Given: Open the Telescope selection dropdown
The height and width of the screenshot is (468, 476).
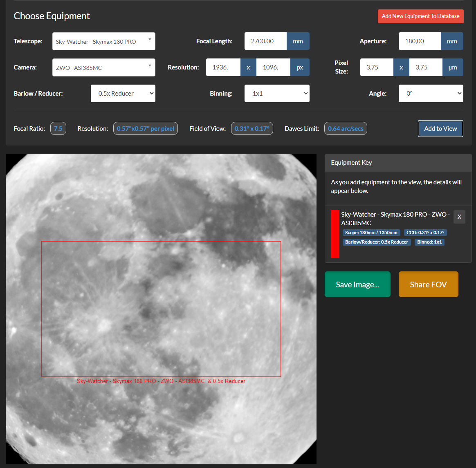Looking at the screenshot, I should [x=103, y=41].
